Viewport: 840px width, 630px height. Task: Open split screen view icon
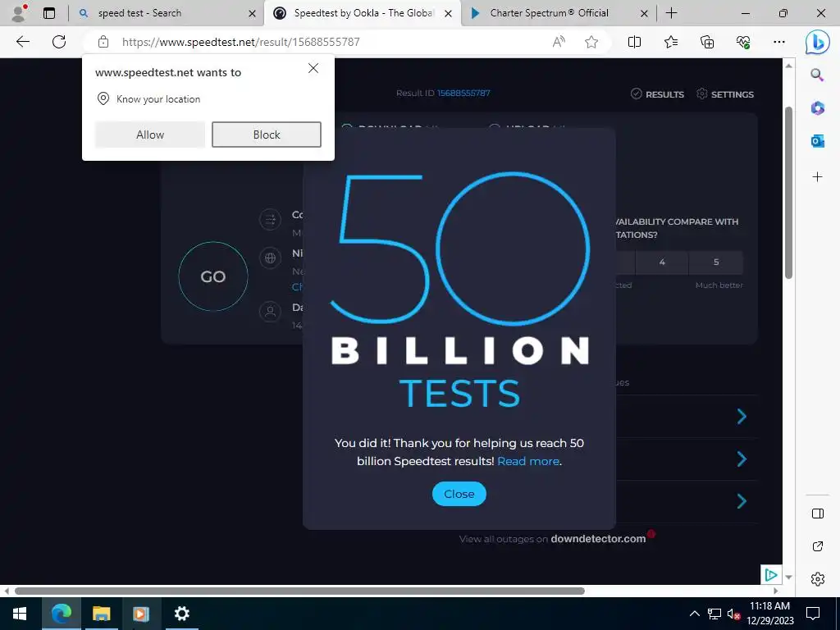pyautogui.click(x=634, y=42)
